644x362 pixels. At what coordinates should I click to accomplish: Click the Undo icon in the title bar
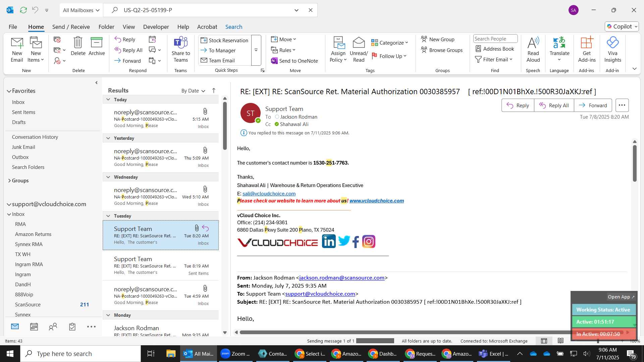pos(35,10)
